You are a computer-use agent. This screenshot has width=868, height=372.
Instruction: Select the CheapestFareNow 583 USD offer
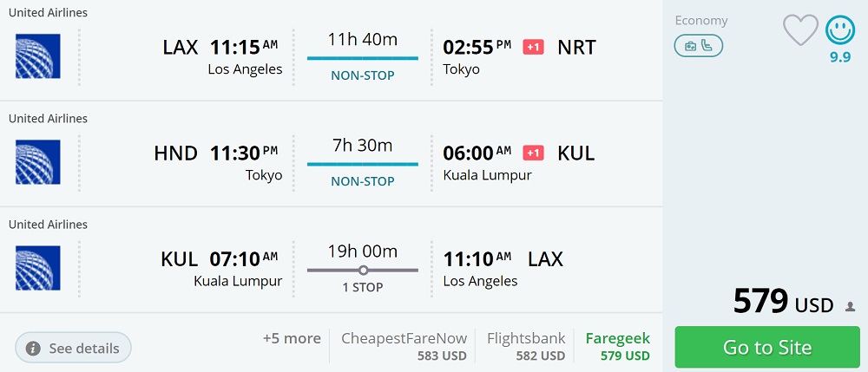404,346
